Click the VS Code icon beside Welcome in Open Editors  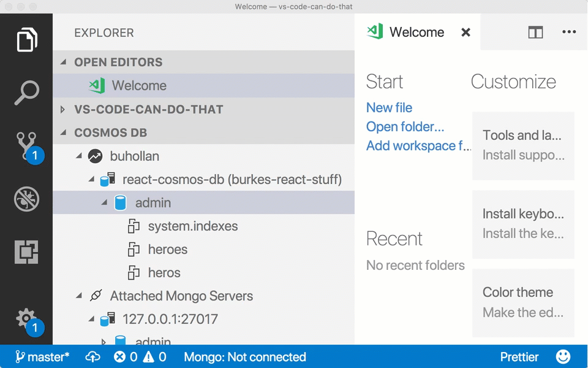click(97, 85)
